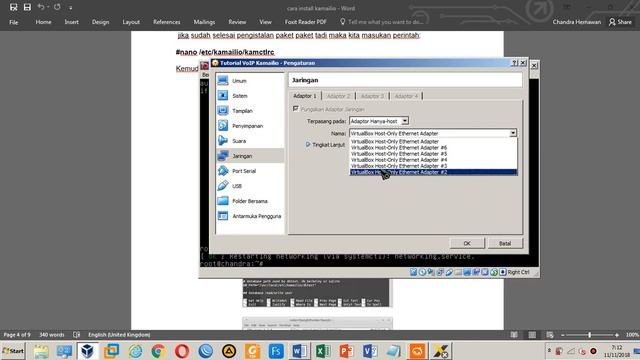This screenshot has height=360, width=640.
Task: Open the USB settings category
Action: [x=250, y=186]
